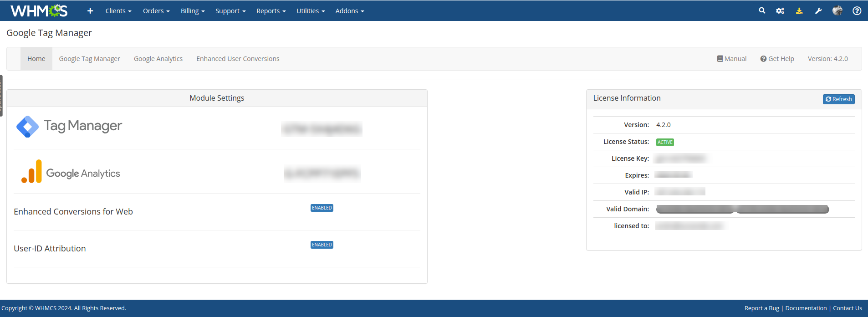Screen dimensions: 868x317
Task: Select the Home tab
Action: [x=36, y=59]
